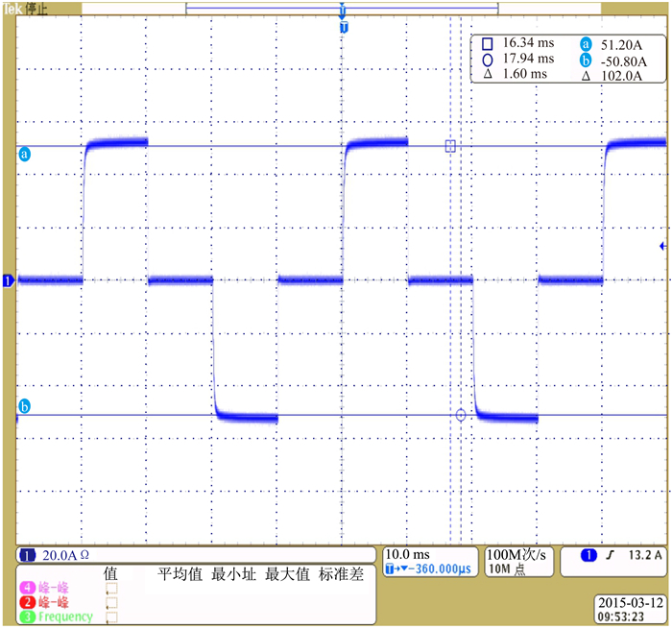The width and height of the screenshot is (672, 629).
Task: Click the horizontal cursor 'a' marker
Action: tap(25, 154)
